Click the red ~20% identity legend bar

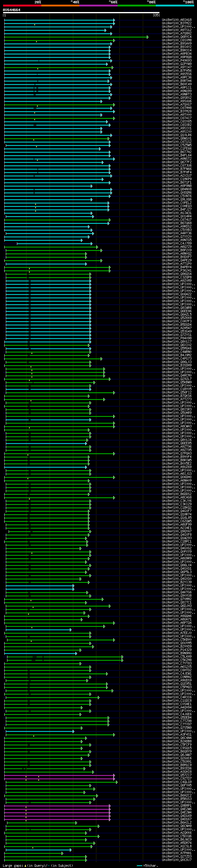click(22, 6)
